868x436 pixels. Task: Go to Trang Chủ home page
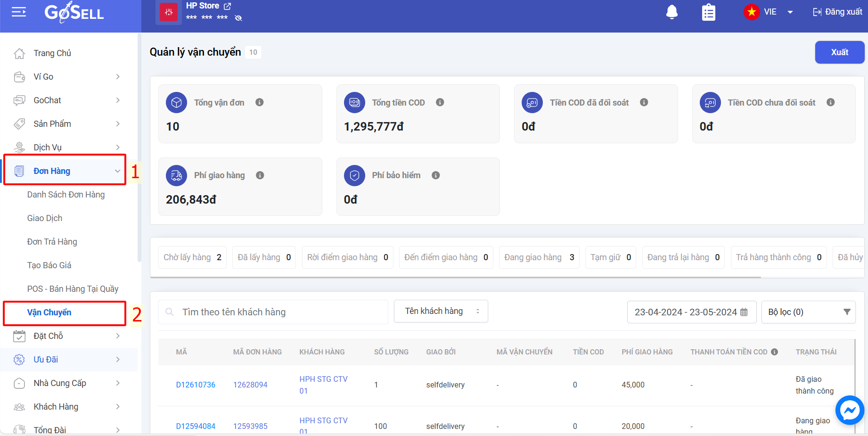pyautogui.click(x=52, y=53)
